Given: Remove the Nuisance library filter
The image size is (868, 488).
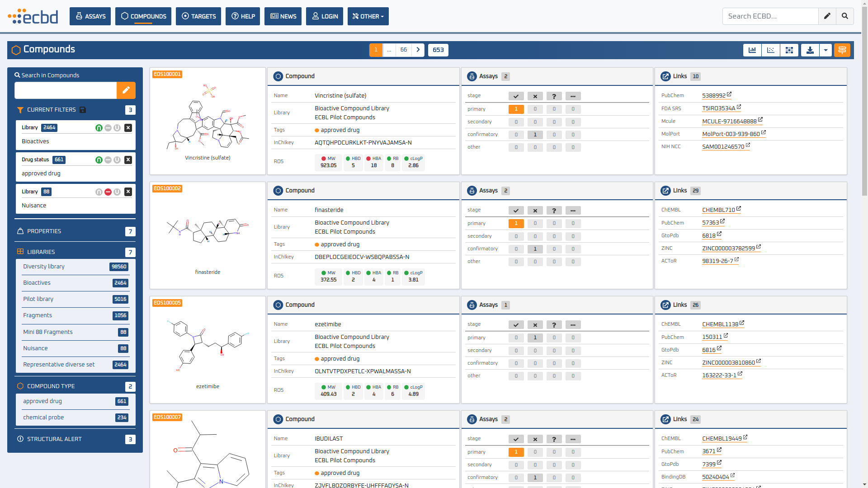Looking at the screenshot, I should (x=128, y=192).
